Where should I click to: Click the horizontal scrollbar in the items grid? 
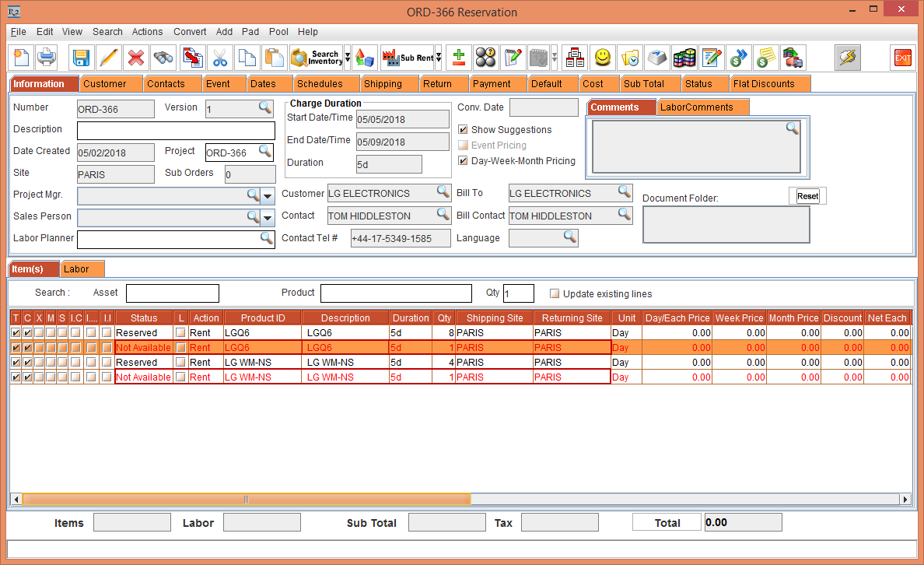click(246, 499)
